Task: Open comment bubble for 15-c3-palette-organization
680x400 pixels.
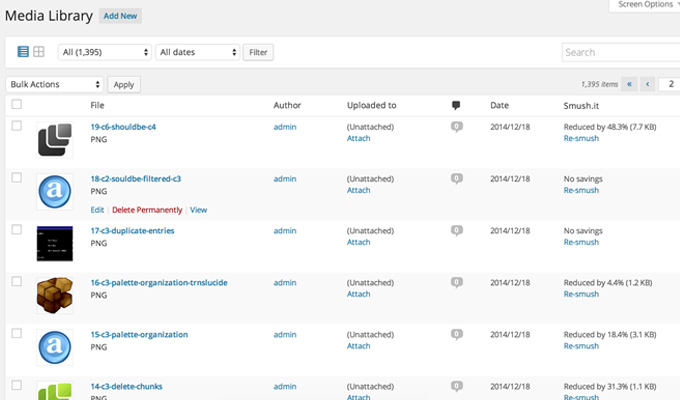Action: click(457, 334)
